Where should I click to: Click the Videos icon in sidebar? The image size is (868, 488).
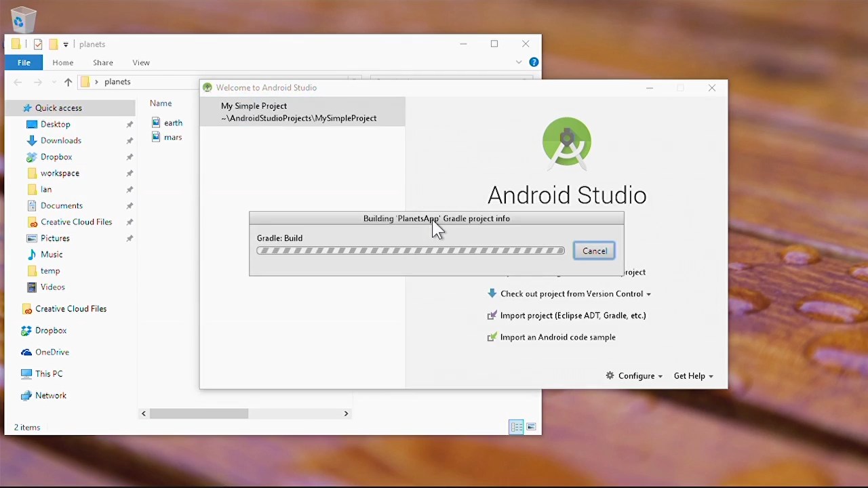pos(32,287)
